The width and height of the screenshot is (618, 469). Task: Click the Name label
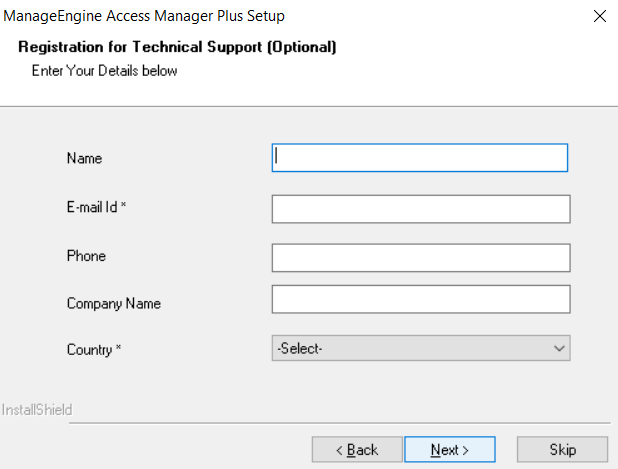point(85,158)
